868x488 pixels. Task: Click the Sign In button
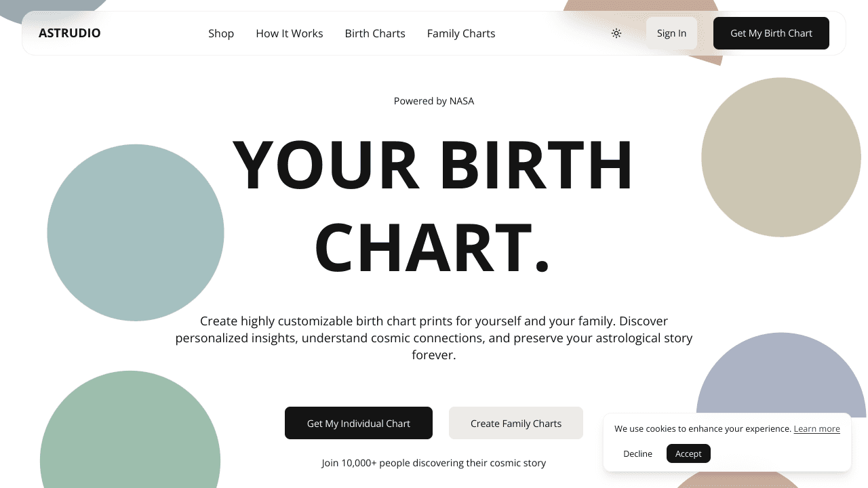(x=671, y=33)
